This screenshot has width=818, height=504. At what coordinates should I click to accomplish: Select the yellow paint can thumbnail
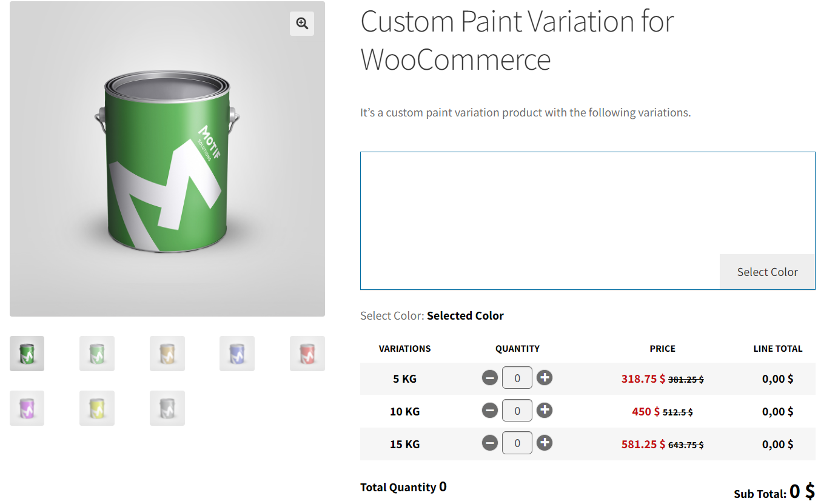pos(97,408)
